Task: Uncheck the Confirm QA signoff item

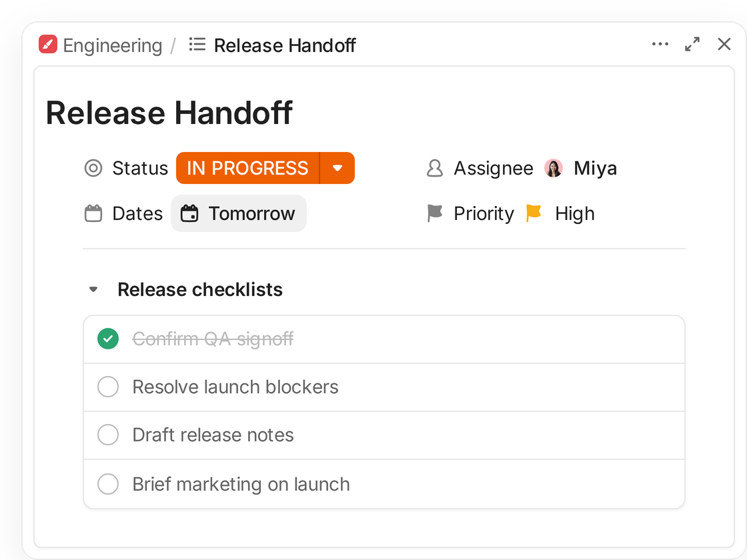Action: point(108,339)
